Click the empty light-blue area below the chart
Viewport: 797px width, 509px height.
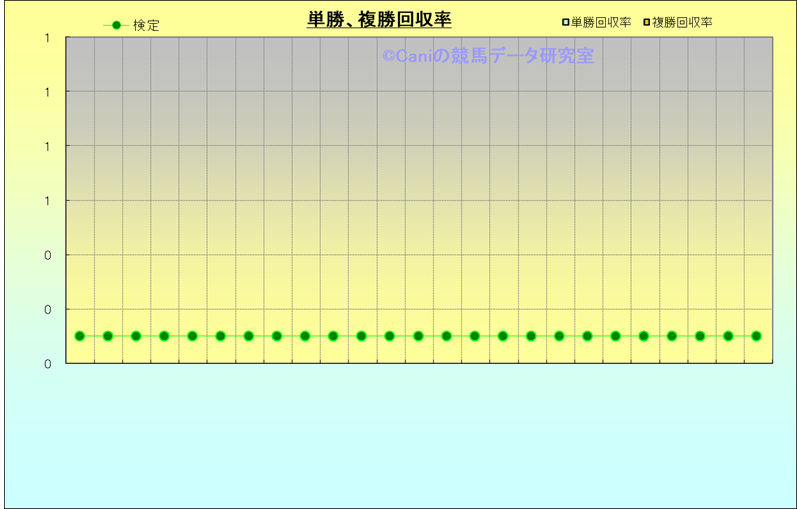point(400,440)
